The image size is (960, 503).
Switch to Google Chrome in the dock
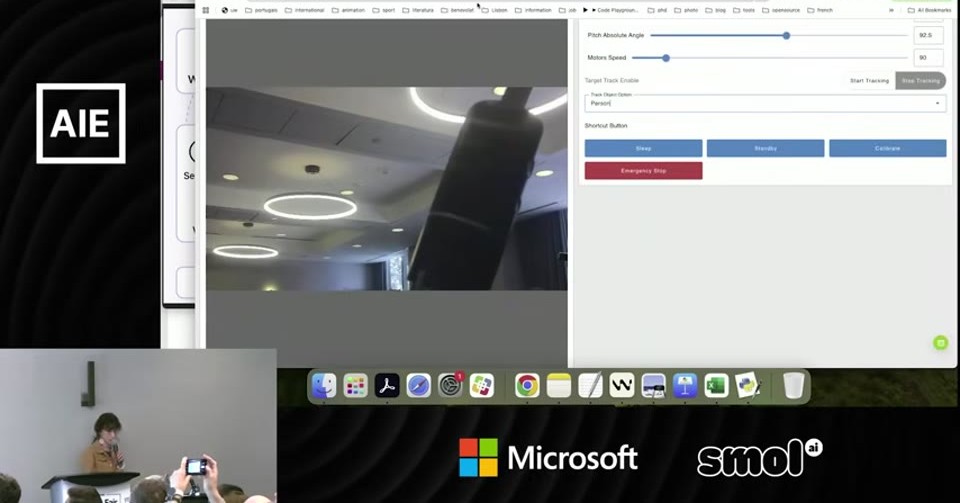click(527, 386)
